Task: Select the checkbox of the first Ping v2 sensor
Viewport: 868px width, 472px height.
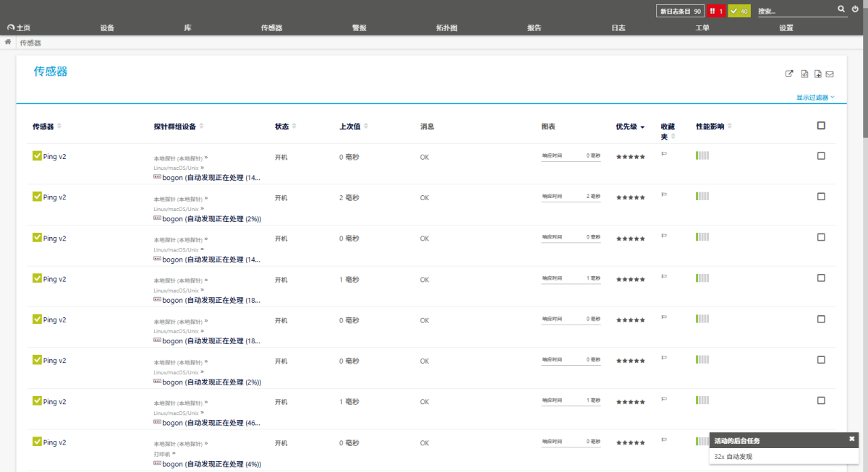Action: pos(821,155)
